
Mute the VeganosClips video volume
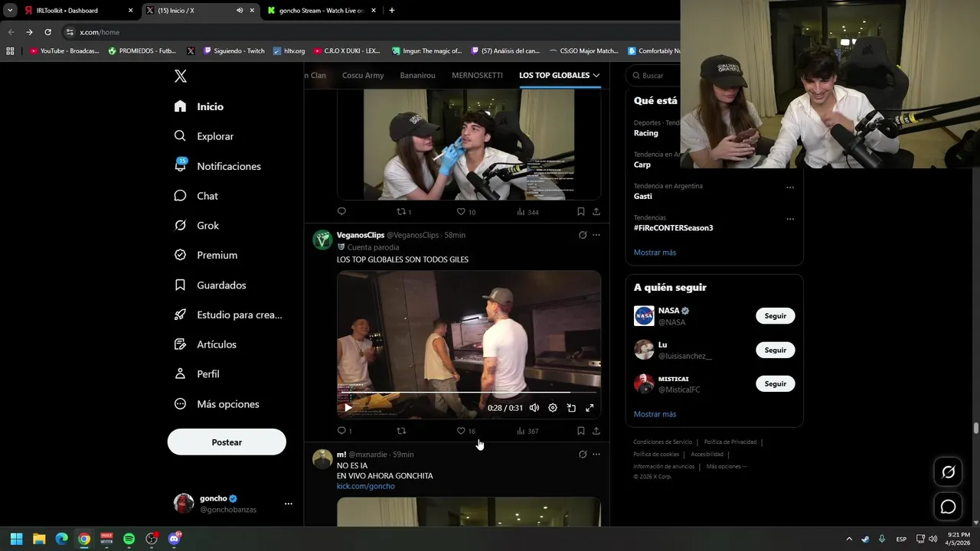click(x=534, y=408)
